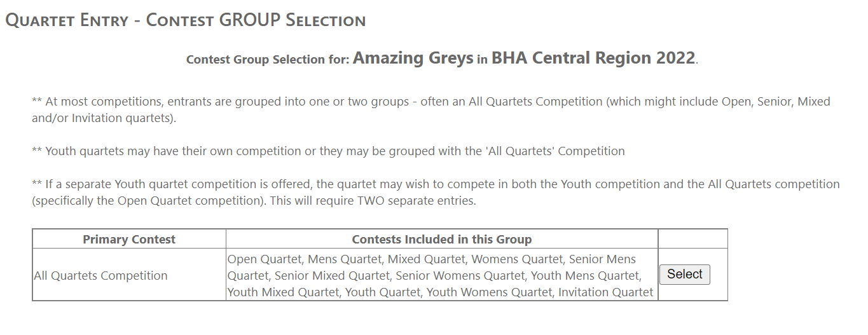Click the Contest Group Selection for label
Screen dimensions: 868x335
268,60
